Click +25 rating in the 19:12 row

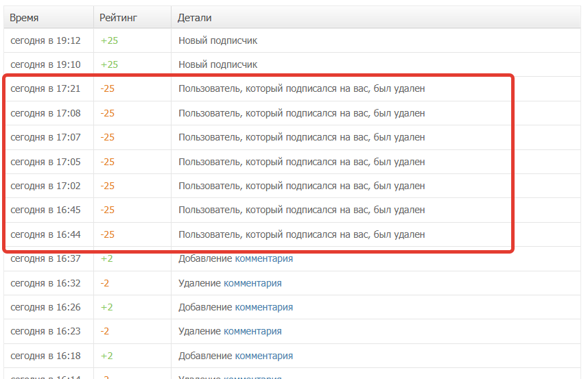[x=109, y=40]
